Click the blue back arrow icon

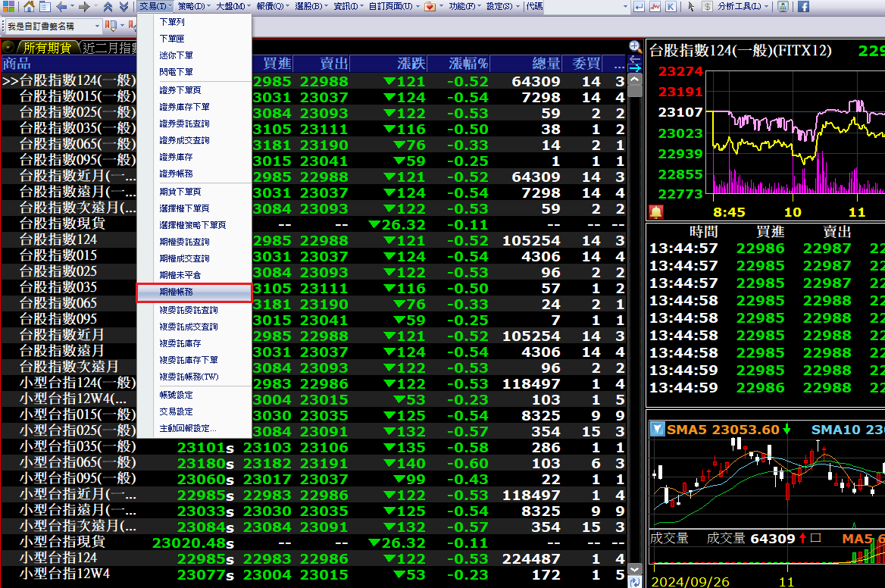point(61,7)
